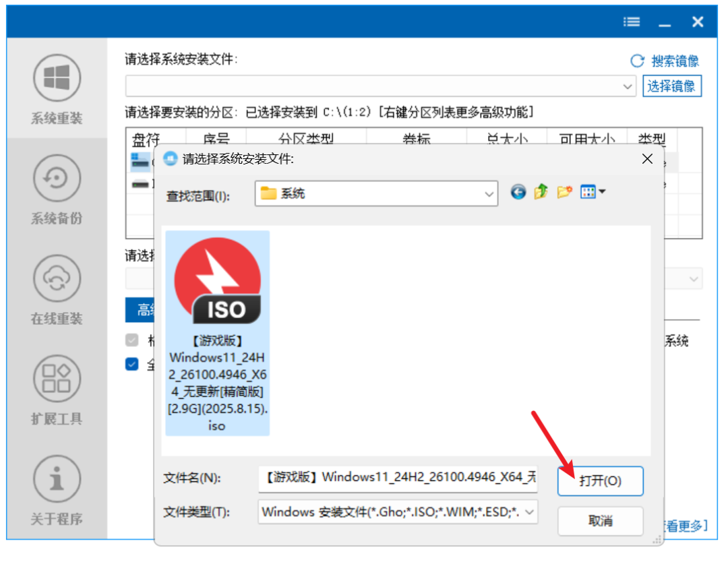Screen dimensions: 728x562
Task: Open the 在线重装 sidebar section
Action: pyautogui.click(x=57, y=289)
